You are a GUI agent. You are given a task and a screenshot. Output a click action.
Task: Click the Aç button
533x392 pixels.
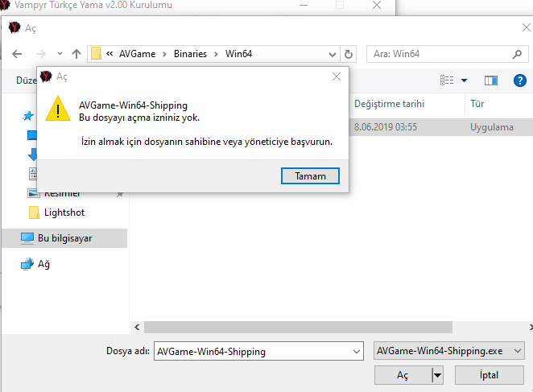coord(403,375)
